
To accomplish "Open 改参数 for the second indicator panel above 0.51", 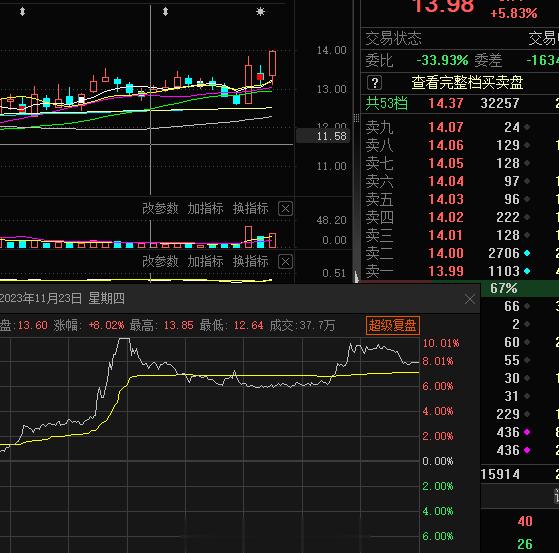I will [160, 261].
